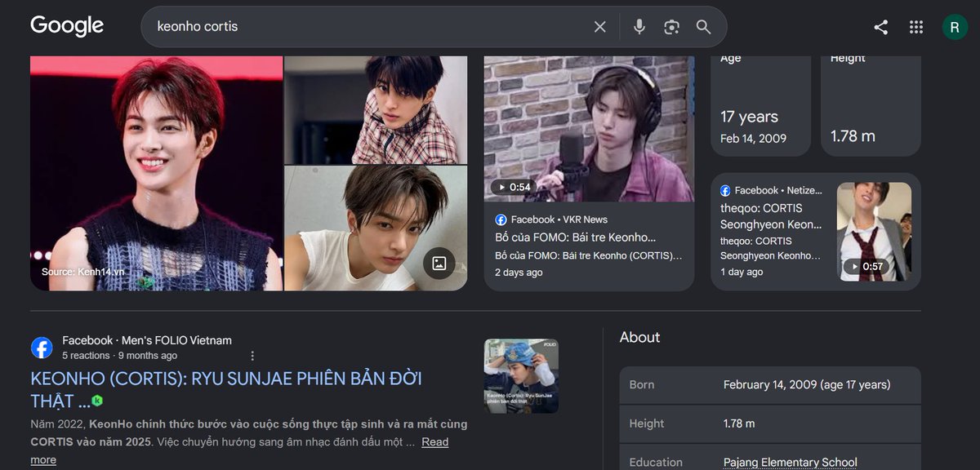
Task: Open the Google apps grid
Action: [916, 27]
